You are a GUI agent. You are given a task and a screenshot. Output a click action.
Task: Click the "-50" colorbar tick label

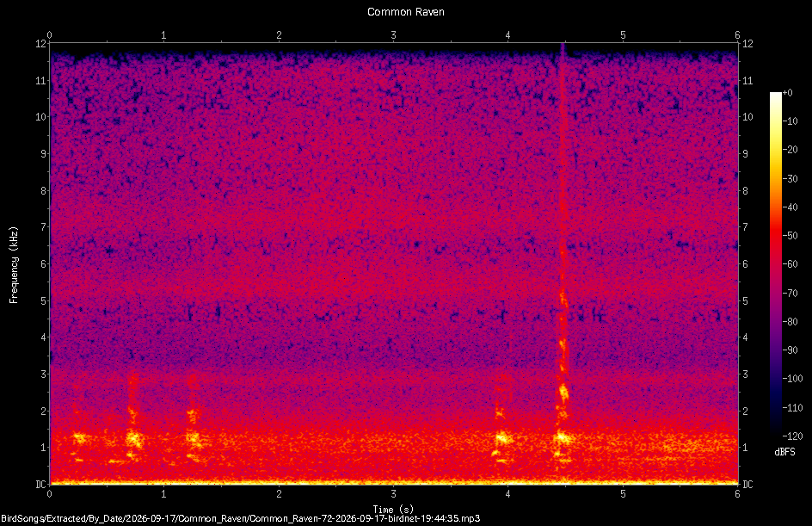pos(790,236)
